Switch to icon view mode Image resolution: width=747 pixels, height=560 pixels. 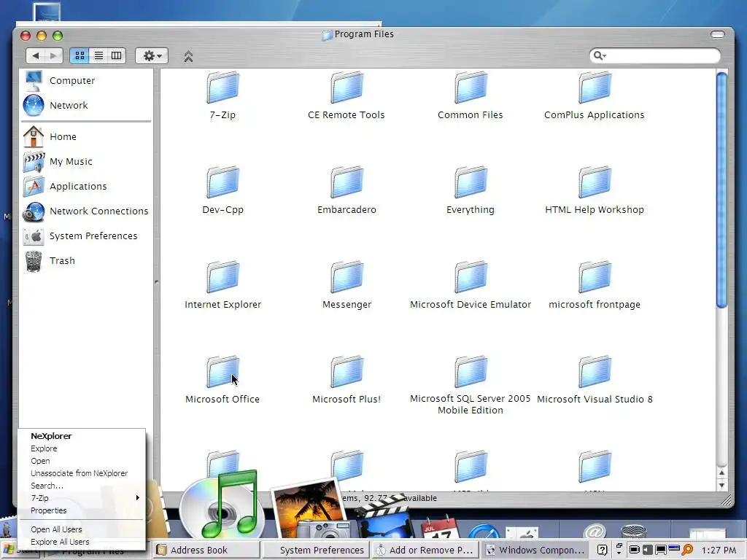point(80,55)
